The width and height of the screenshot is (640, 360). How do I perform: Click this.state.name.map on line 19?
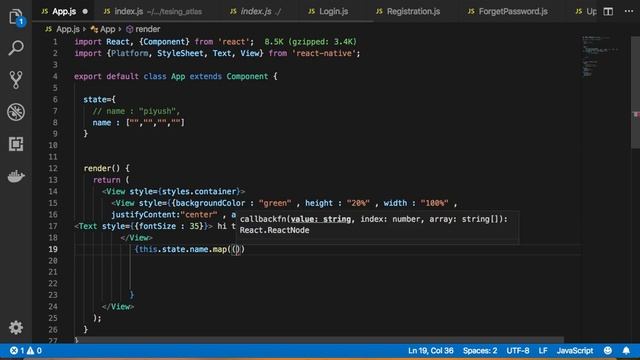click(x=183, y=249)
